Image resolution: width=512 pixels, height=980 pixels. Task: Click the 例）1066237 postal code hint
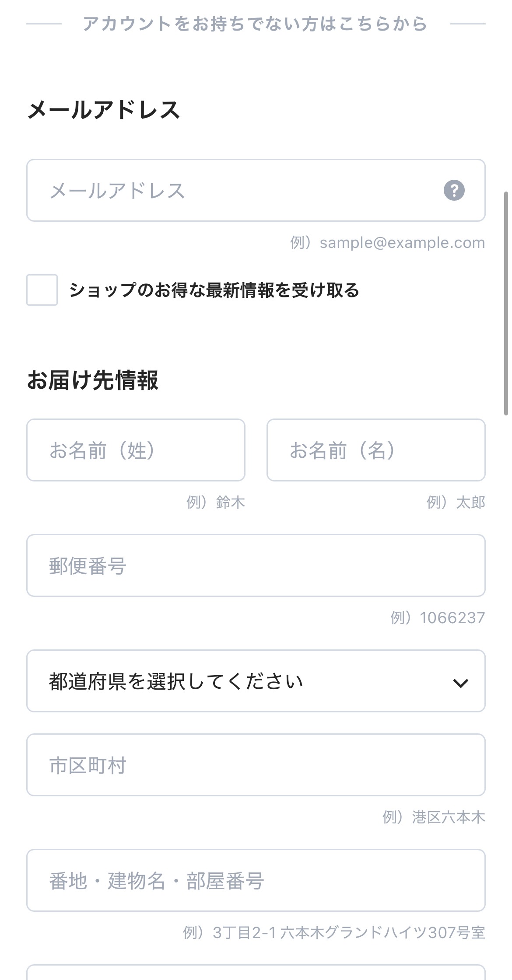click(x=438, y=617)
